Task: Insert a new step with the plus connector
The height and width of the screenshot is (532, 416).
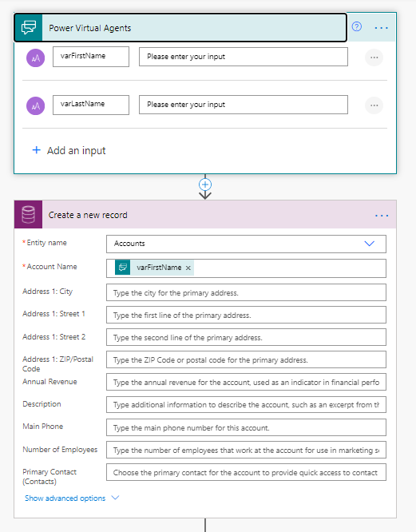Action: point(205,185)
